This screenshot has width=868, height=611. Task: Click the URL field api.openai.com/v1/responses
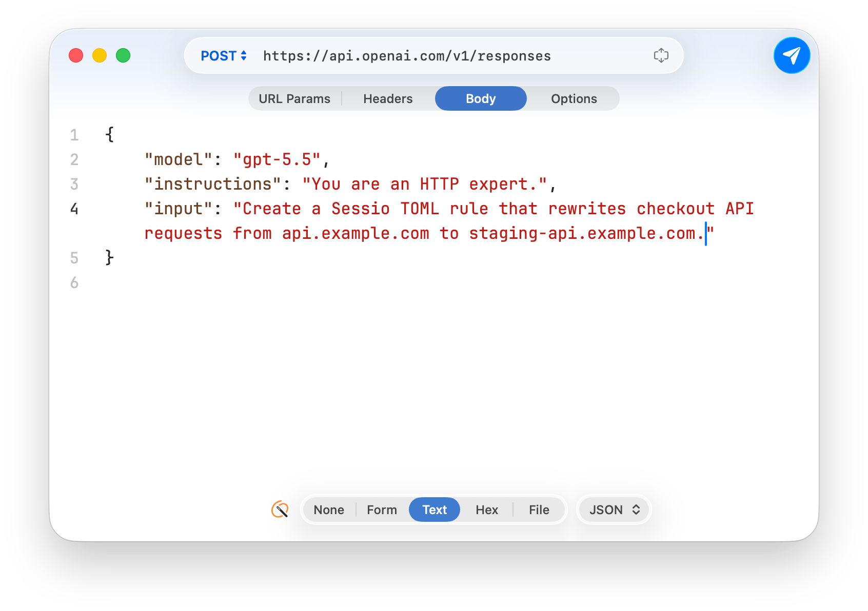point(407,56)
